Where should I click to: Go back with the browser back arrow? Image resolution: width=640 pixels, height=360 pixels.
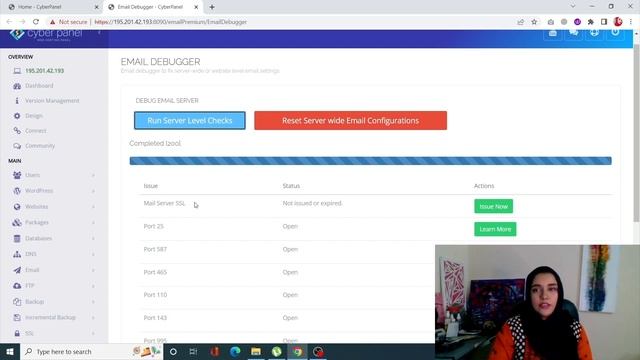click(9, 22)
